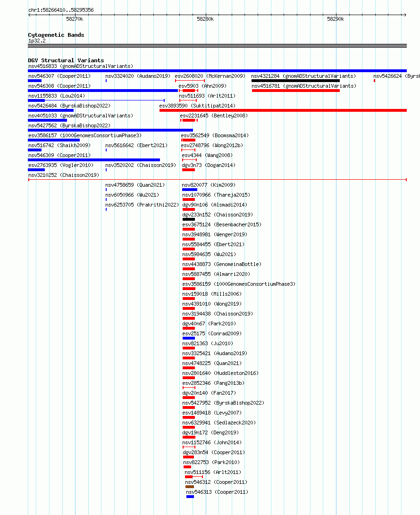Open nsv4758659 (Quan2021) variant
Screen dimensions: 420x515
point(135,184)
